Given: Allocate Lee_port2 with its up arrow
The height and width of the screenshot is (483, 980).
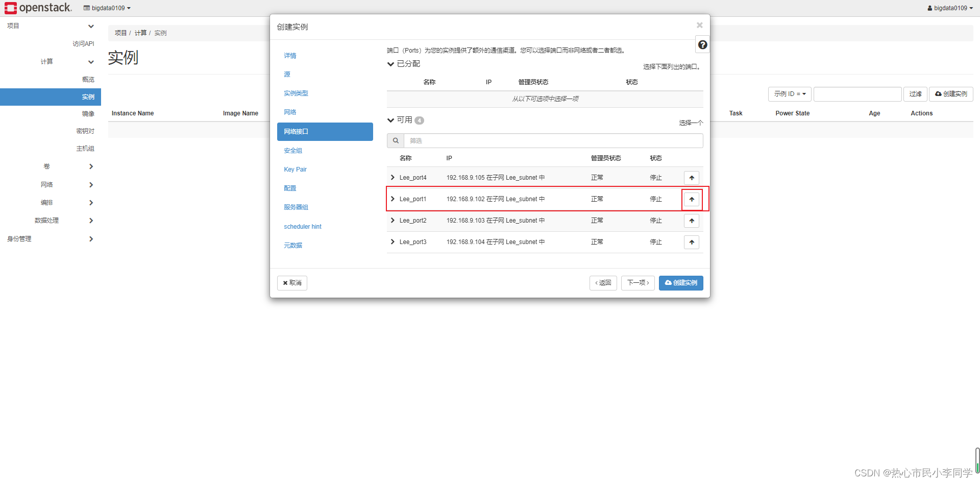Looking at the screenshot, I should (692, 221).
